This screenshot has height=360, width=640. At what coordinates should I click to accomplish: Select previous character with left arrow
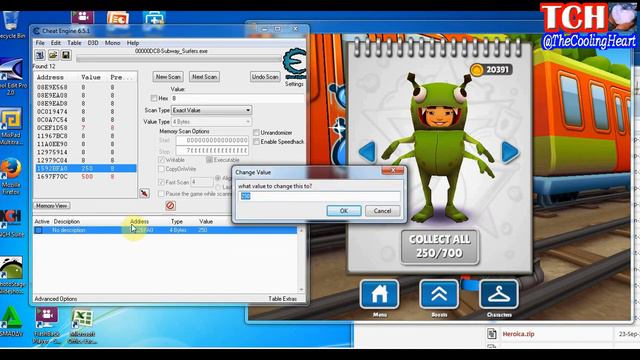click(367, 152)
